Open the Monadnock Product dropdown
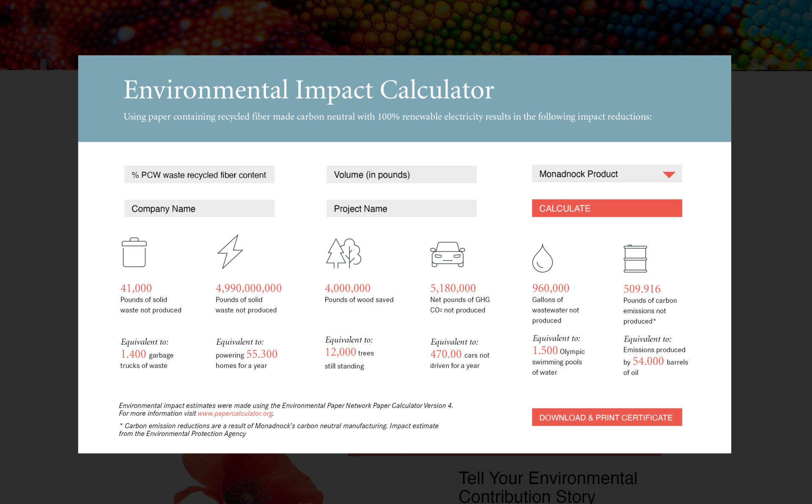This screenshot has height=504, width=812. coord(607,174)
